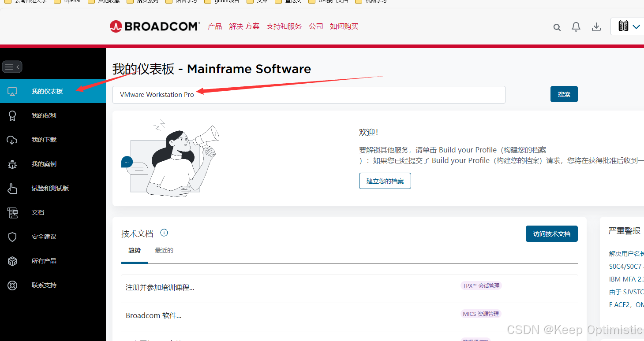This screenshot has height=341, width=644.
Task: Switch to the 趋势 tab
Action: click(135, 250)
